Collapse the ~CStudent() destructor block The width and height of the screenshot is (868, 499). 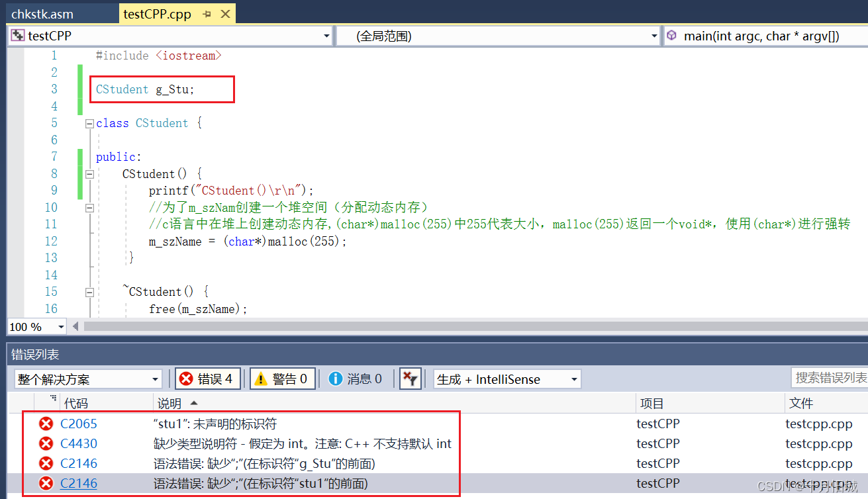pyautogui.click(x=89, y=292)
